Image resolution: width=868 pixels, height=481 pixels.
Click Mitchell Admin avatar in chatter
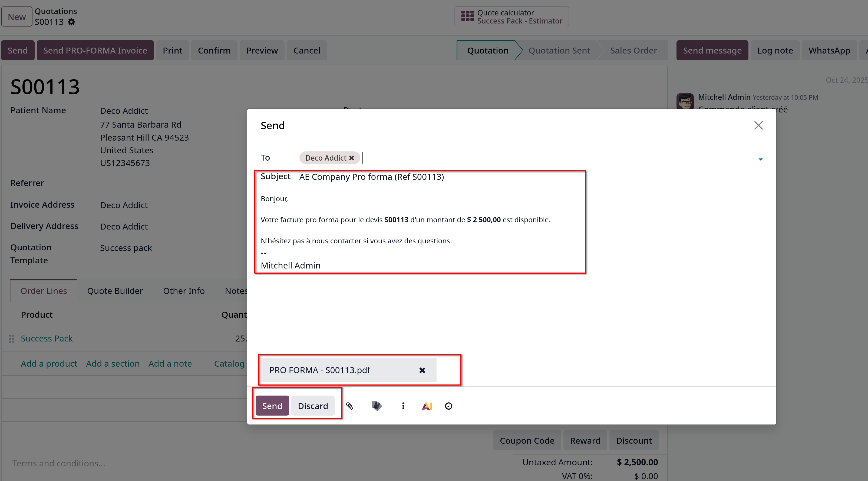[x=685, y=101]
